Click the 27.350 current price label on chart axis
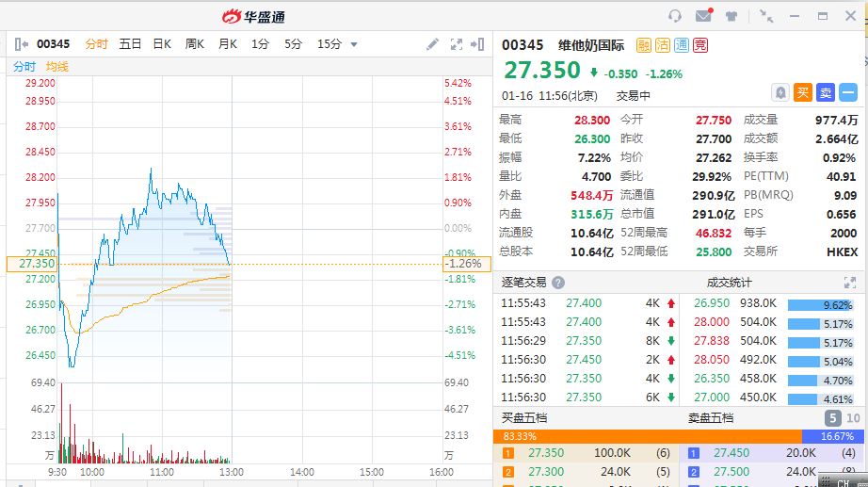This screenshot has width=868, height=487. click(x=33, y=264)
